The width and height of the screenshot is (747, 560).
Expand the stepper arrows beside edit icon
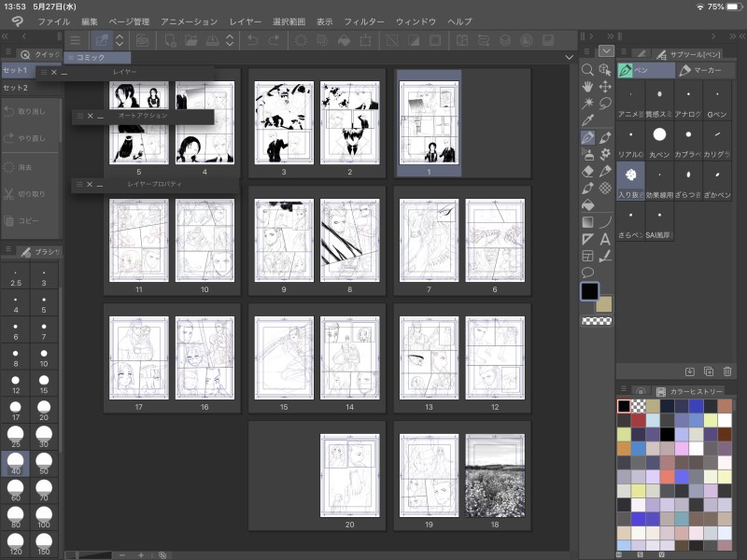tap(120, 40)
